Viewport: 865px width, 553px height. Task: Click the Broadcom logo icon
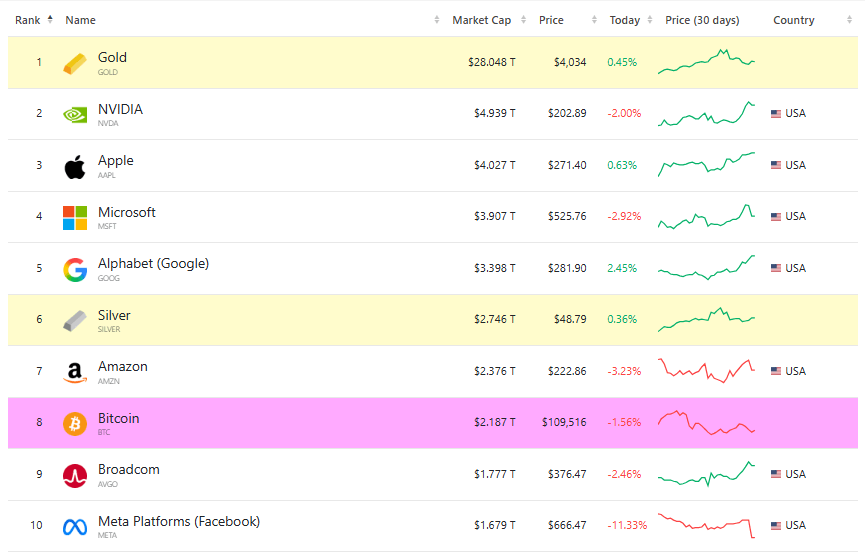(x=75, y=475)
